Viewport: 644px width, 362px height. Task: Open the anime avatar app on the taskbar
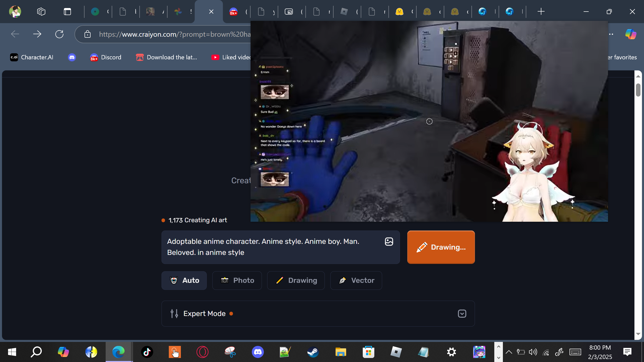(x=479, y=352)
